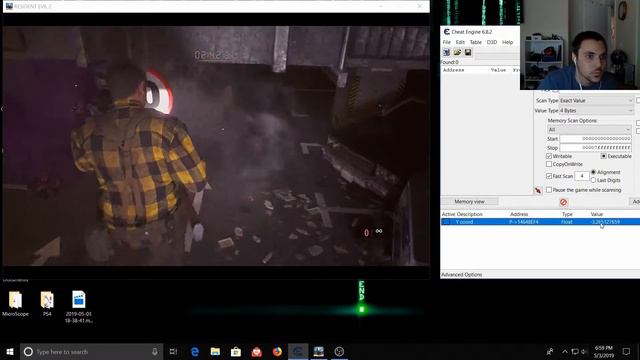Open the Action Center notification icon
Image resolution: width=640 pixels, height=360 pixels.
tap(626, 351)
